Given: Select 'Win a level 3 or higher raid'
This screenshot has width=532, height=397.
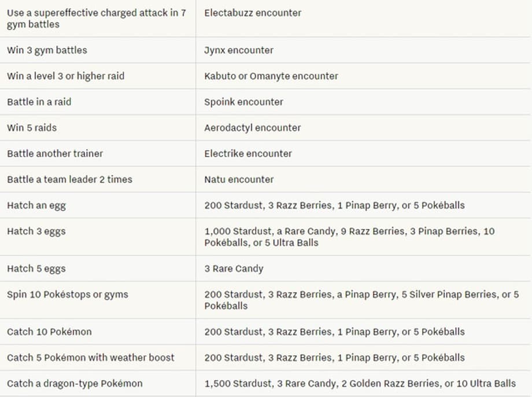Looking at the screenshot, I should (x=65, y=76).
